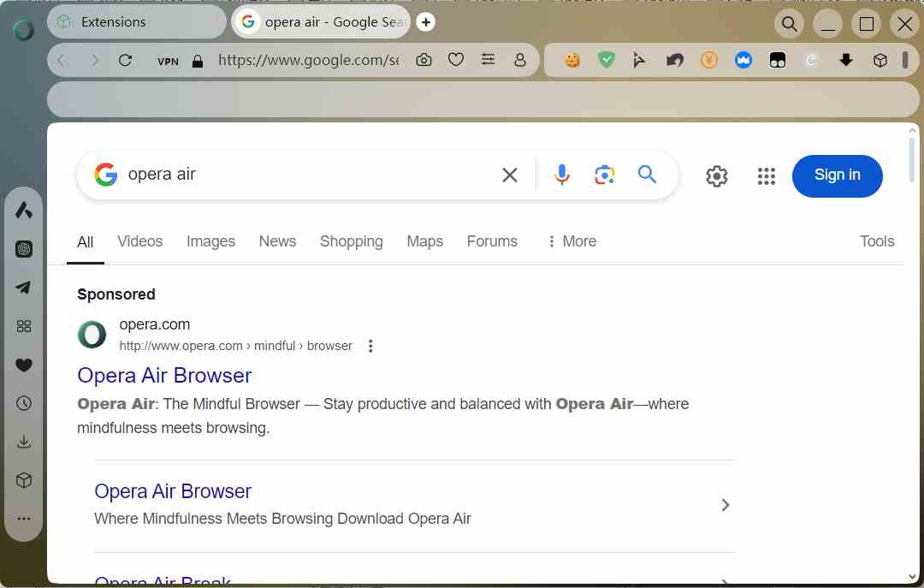
Task: Go forward to the next page
Action: pos(94,60)
